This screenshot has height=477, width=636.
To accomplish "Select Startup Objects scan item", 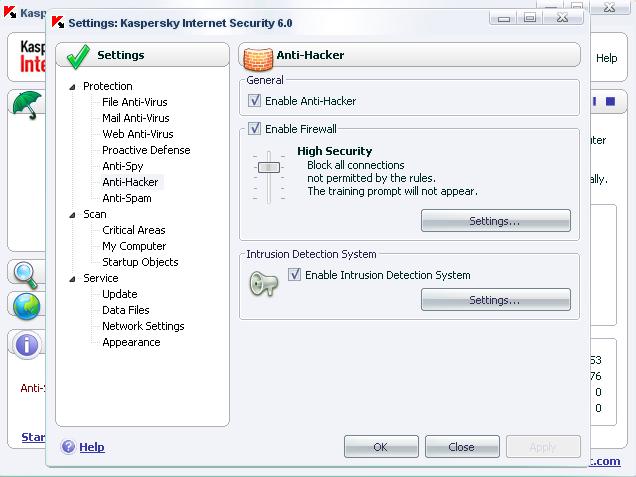I will (x=140, y=262).
